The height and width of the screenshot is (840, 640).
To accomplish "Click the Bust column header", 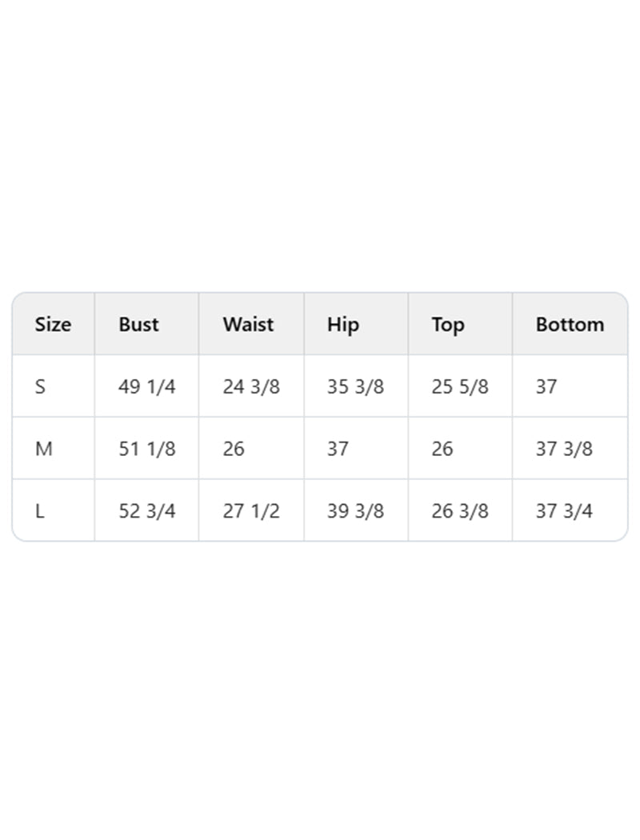I will tap(139, 324).
